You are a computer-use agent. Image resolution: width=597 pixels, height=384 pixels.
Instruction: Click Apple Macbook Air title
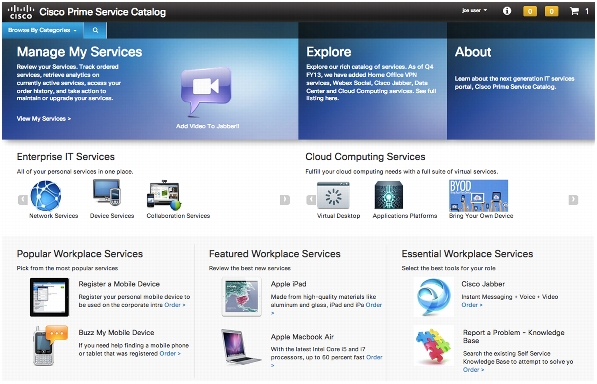[x=302, y=337]
